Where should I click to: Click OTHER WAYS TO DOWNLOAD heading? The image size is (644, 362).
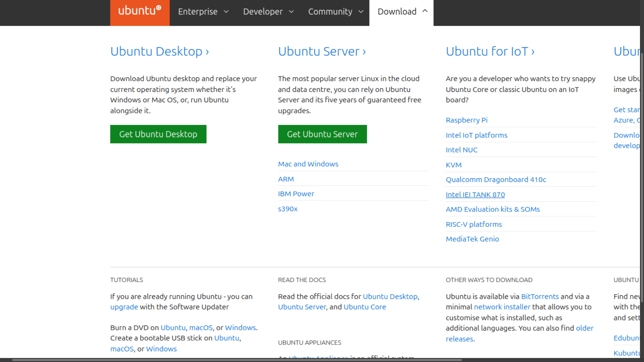[489, 280]
